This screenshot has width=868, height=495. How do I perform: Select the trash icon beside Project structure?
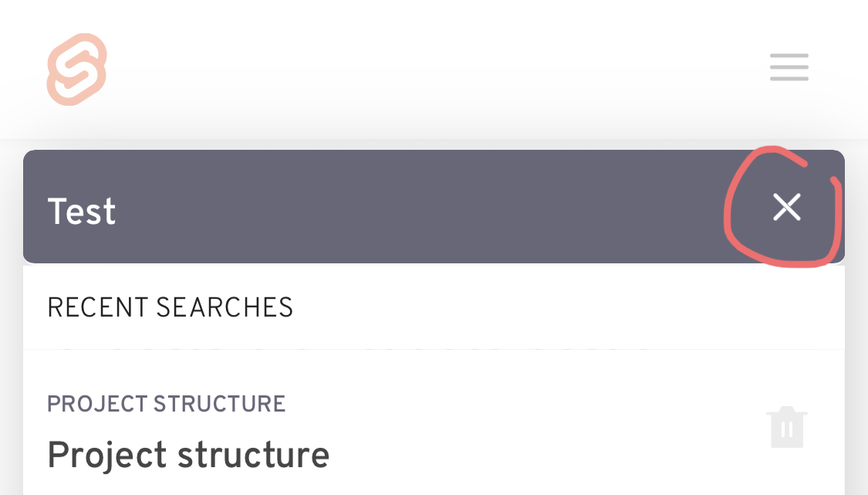point(786,426)
